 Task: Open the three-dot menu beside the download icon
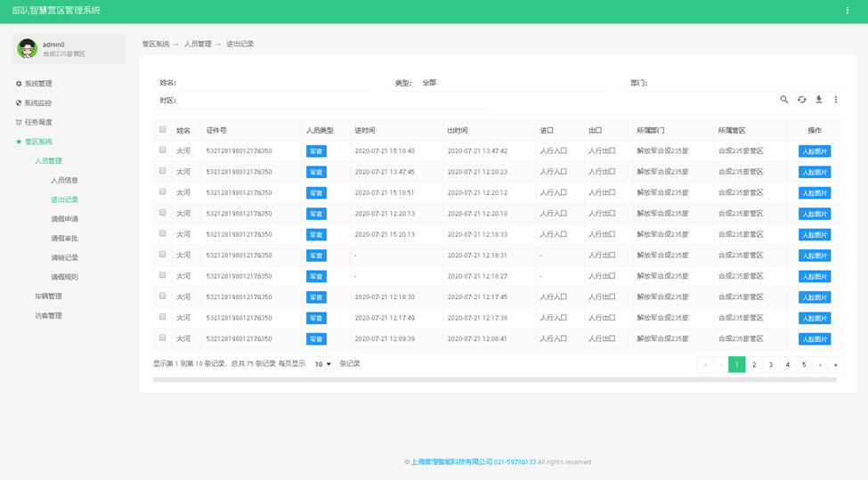tap(836, 100)
